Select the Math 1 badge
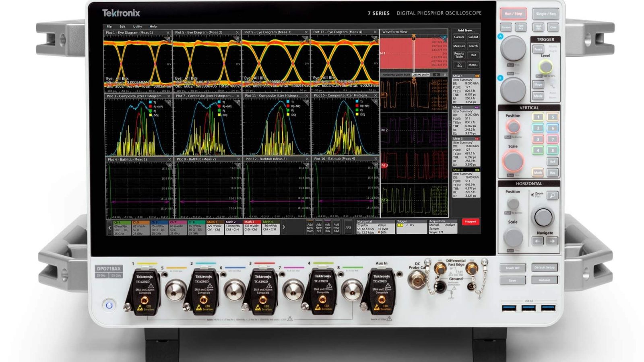The image size is (644, 362). click(x=215, y=228)
